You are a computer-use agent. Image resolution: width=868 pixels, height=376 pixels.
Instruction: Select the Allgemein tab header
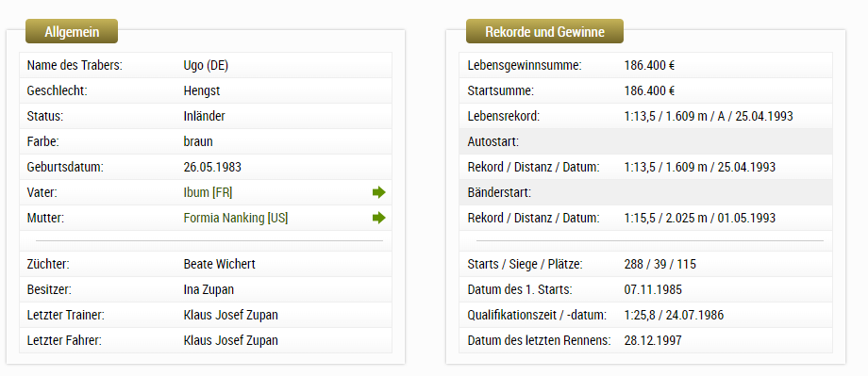click(x=72, y=31)
